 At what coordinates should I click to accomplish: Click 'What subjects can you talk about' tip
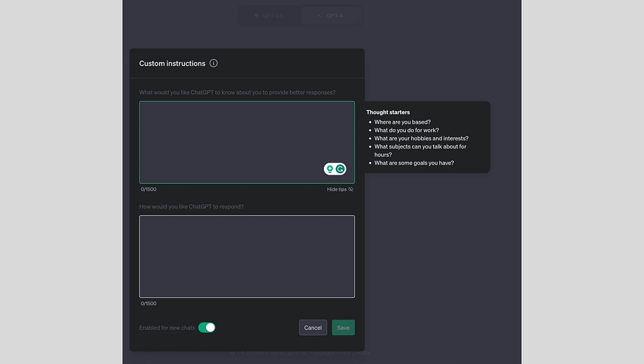point(420,150)
